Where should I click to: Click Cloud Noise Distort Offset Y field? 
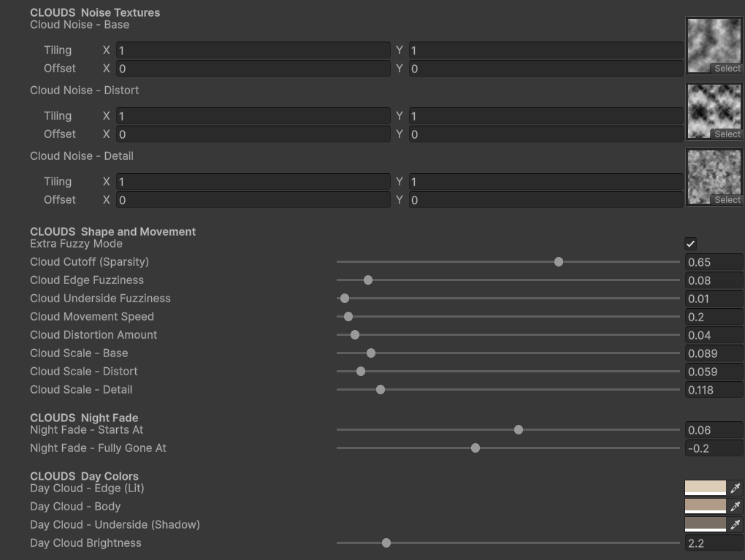click(546, 134)
